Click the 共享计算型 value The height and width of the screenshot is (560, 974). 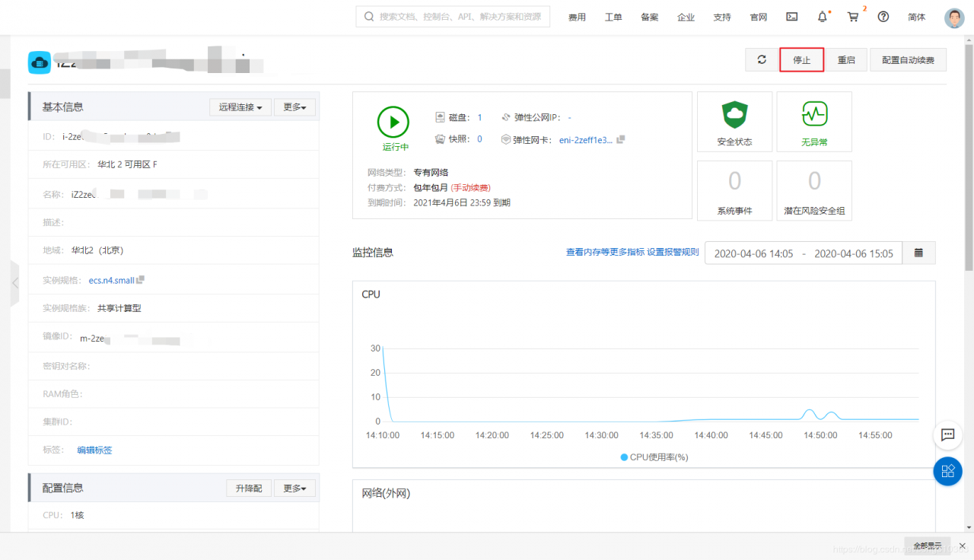point(119,308)
